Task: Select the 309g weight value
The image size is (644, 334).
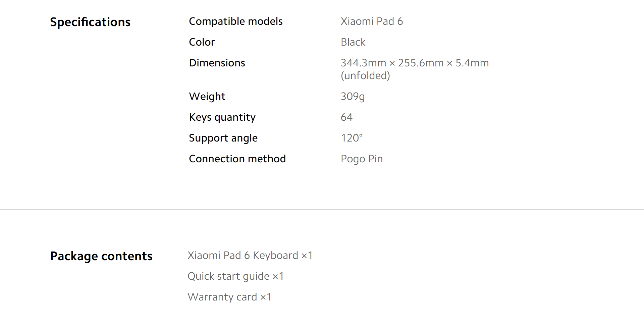Action: pos(353,97)
